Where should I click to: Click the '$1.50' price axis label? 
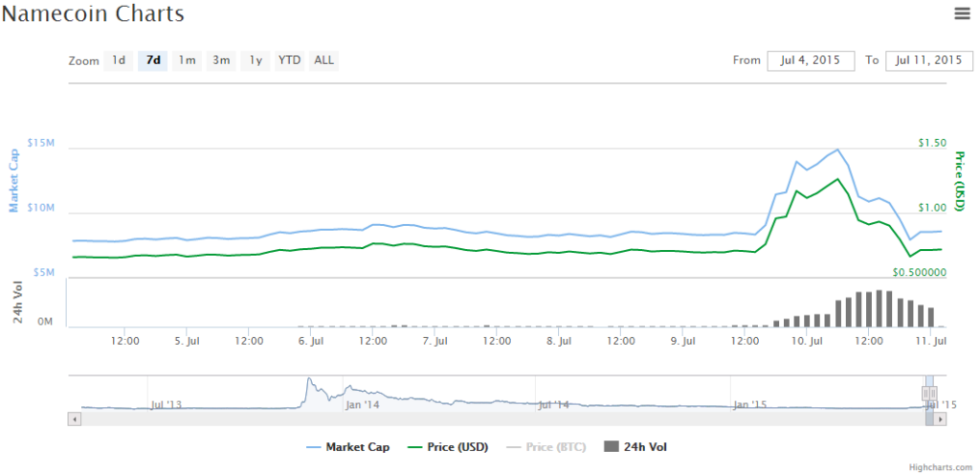[x=932, y=143]
